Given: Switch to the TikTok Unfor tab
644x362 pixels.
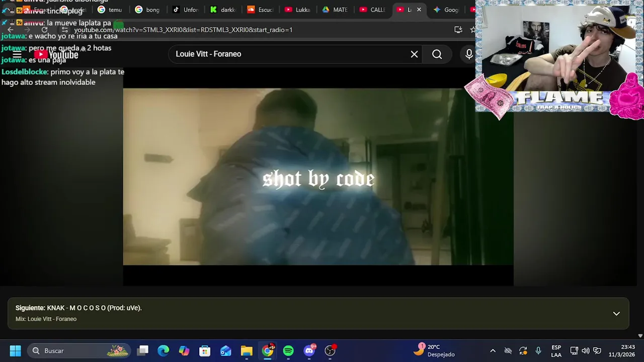Looking at the screenshot, I should pos(185,10).
